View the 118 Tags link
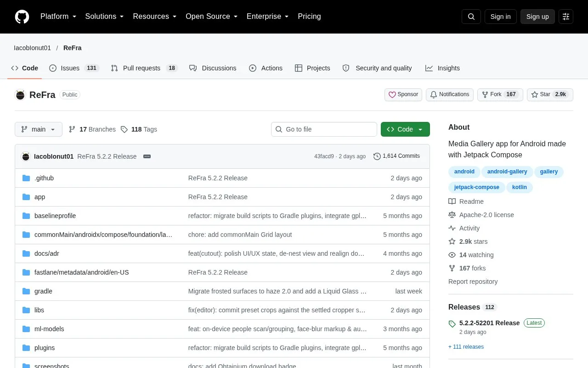Screen dimensions: 588x368 point(139,129)
